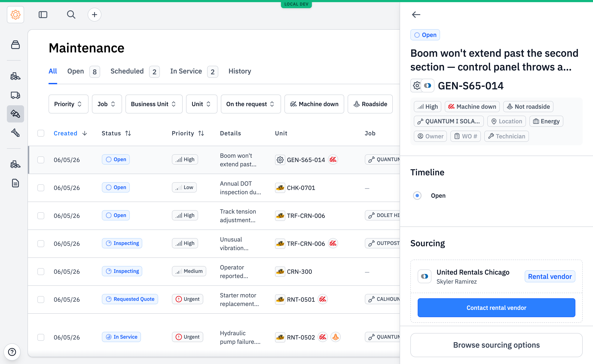The image size is (593, 364).
Task: Open the Priority filter dropdown
Action: pos(68,104)
